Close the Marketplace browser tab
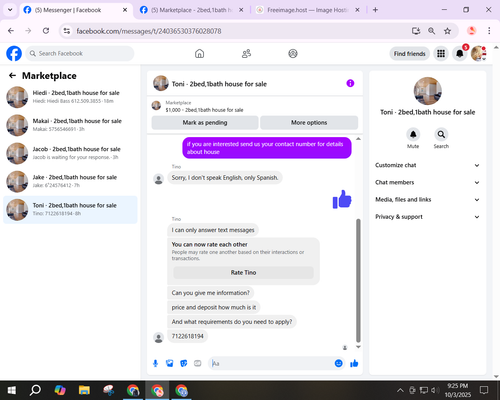The image size is (500, 400). 241,10
